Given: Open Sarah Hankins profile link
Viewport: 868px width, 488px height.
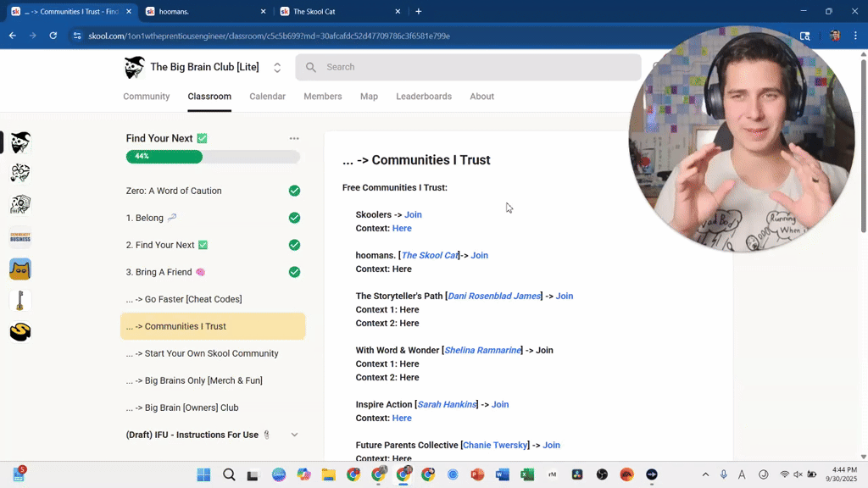Looking at the screenshot, I should click(447, 404).
